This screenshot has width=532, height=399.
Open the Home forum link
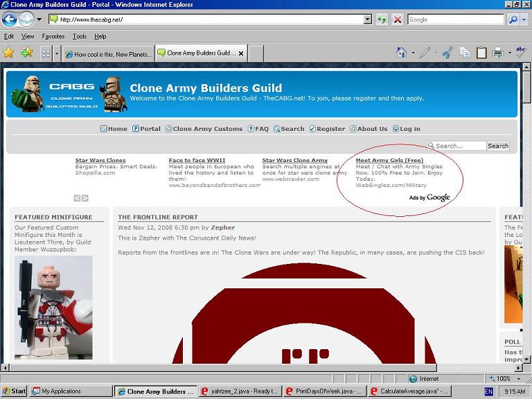[x=114, y=129]
